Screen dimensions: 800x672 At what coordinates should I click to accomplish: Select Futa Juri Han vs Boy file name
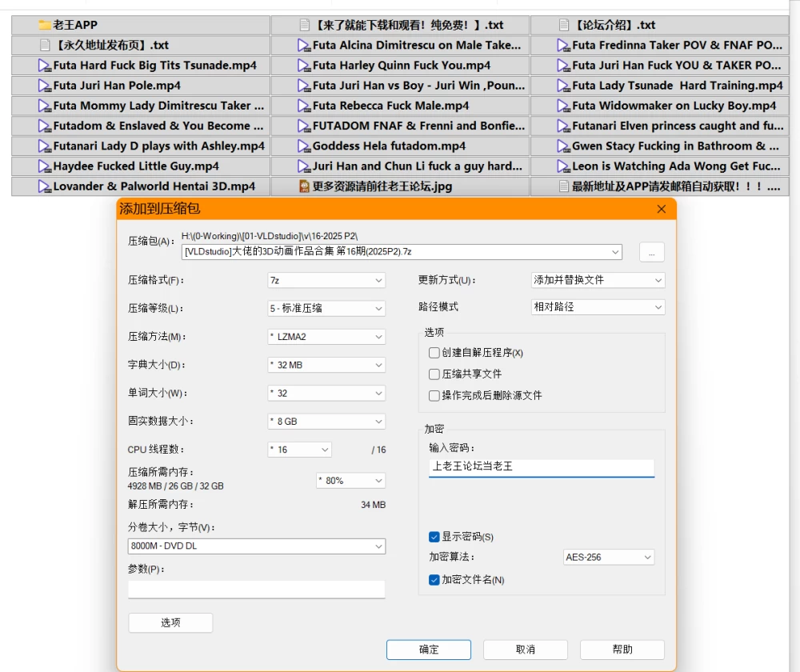418,86
